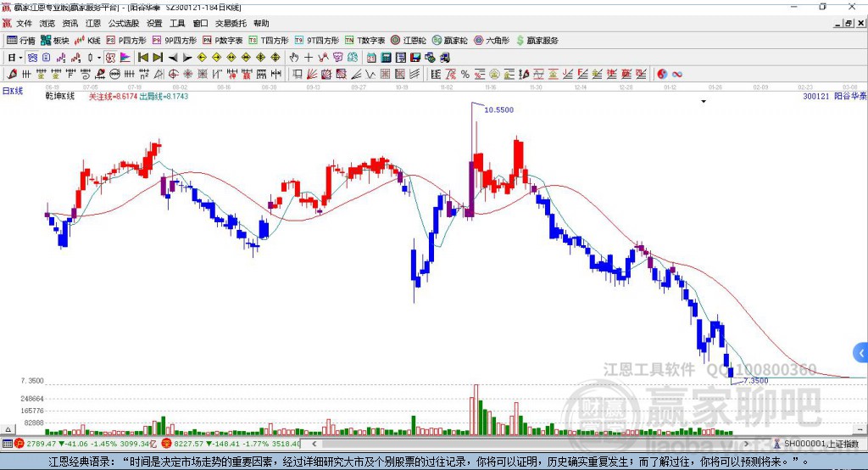Select the hand pan tool
Screen dimensions: 868x470
click(294, 58)
